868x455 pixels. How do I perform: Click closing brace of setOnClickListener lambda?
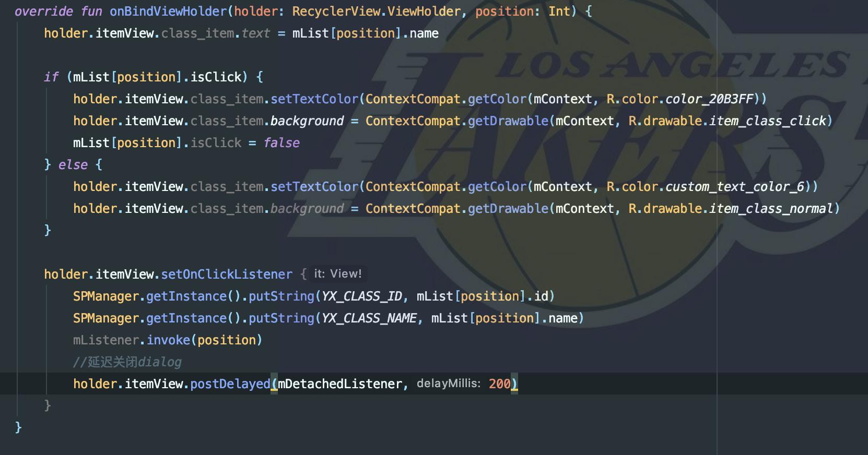48,406
